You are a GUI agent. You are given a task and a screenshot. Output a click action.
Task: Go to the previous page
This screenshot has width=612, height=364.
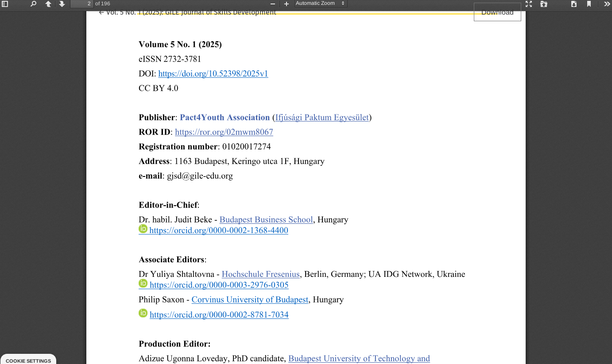(x=48, y=4)
